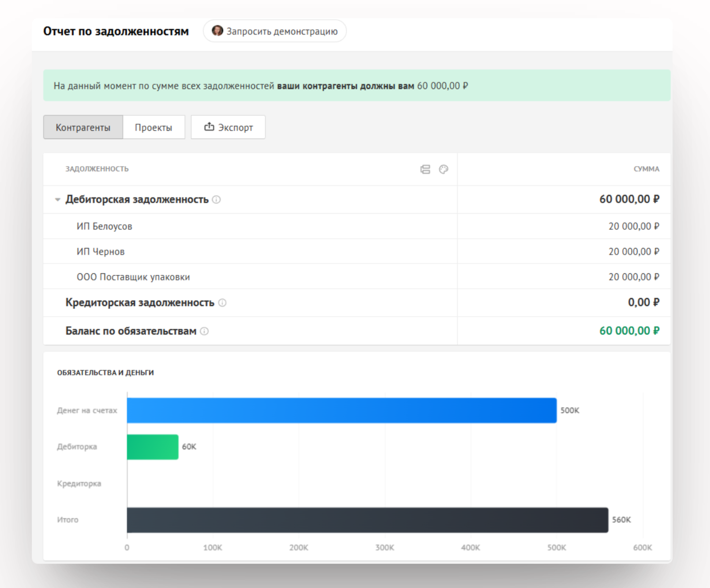This screenshot has width=710, height=588.
Task: Click the green Дебиторка chart bar
Action: 152,447
